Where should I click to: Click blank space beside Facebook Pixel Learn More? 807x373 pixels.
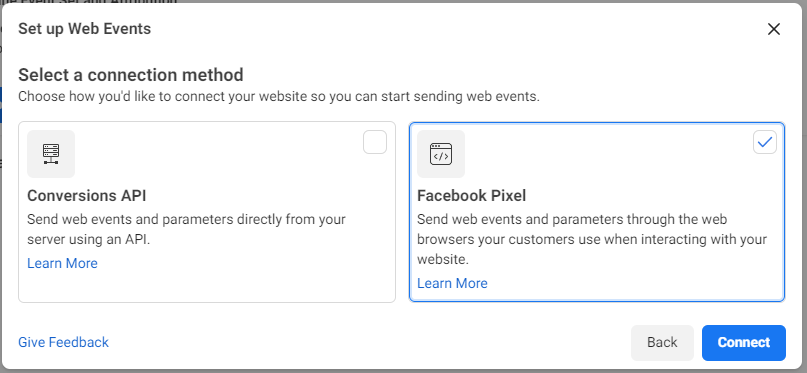tap(633, 283)
